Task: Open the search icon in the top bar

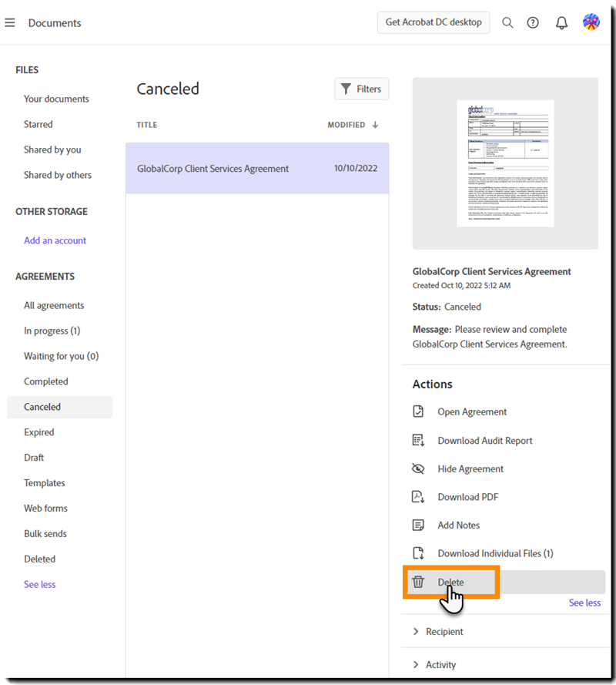Action: (x=507, y=22)
